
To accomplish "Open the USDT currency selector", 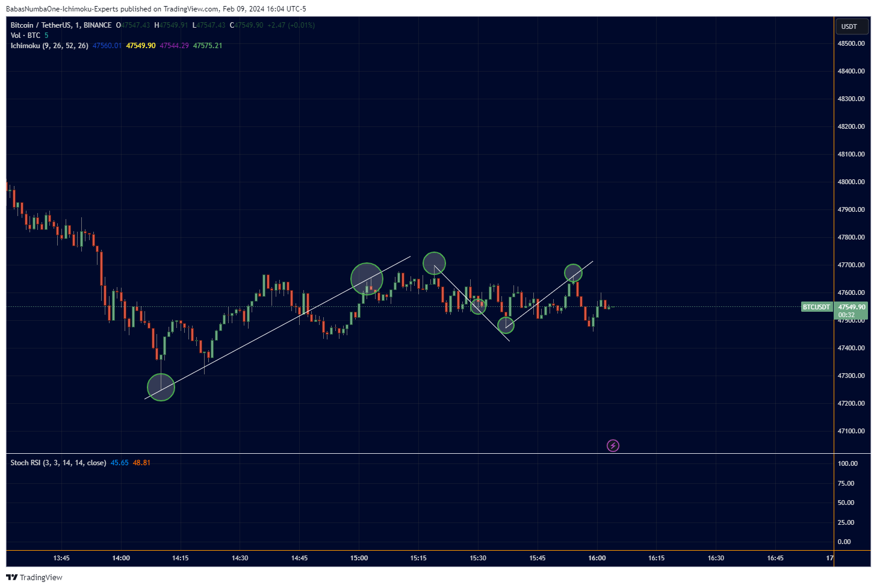I will coord(852,26).
